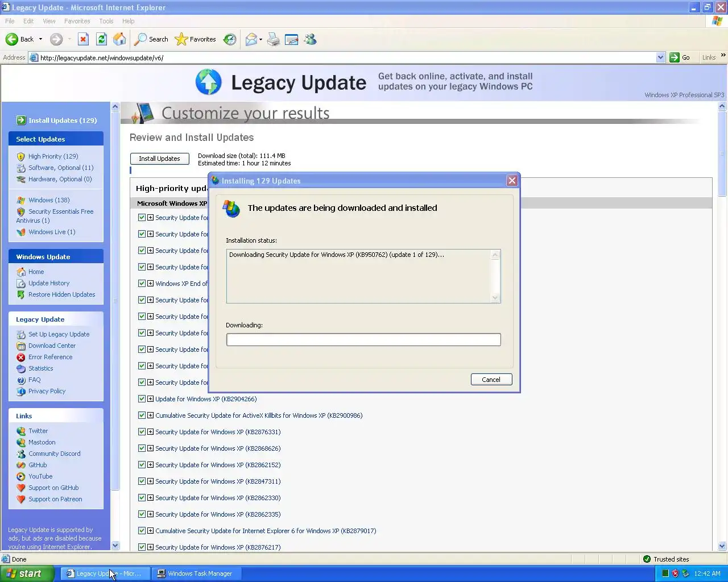
Task: Click the Error Reference red X icon
Action: 21,357
